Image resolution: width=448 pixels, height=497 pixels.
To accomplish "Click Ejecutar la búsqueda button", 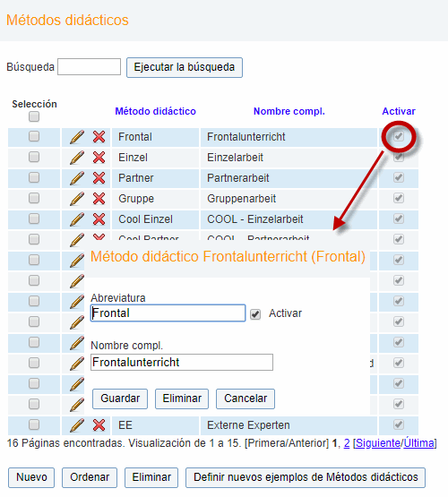I will (185, 67).
